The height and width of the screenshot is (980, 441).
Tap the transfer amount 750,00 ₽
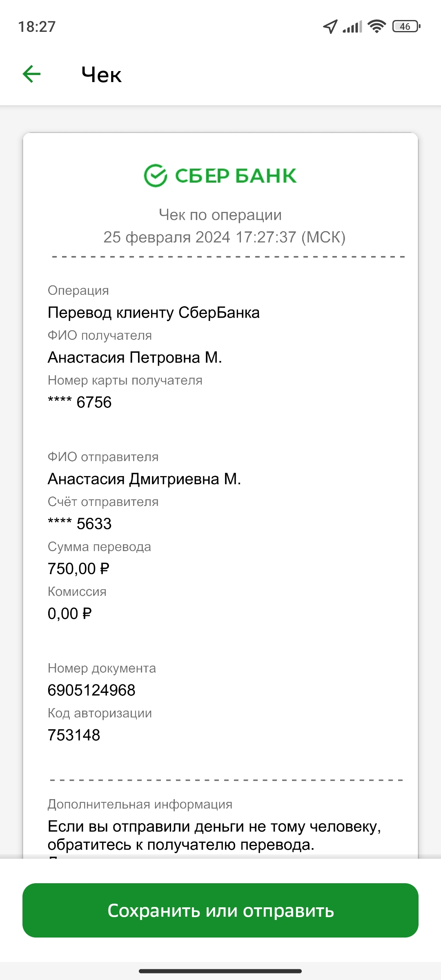(x=78, y=568)
